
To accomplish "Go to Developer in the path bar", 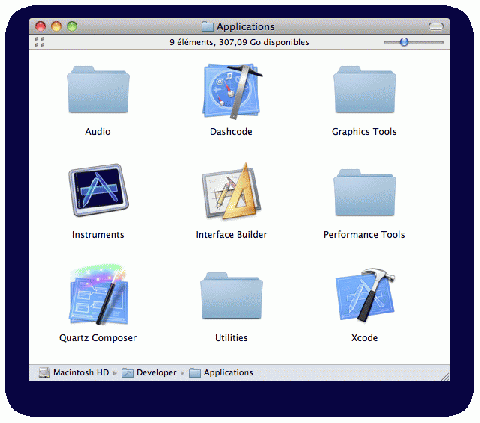I will point(149,372).
